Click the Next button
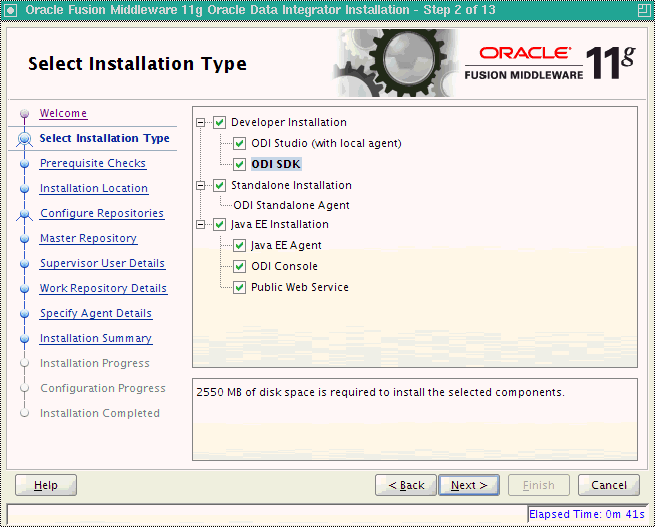Screen dimensions: 655x527 click(x=469, y=485)
